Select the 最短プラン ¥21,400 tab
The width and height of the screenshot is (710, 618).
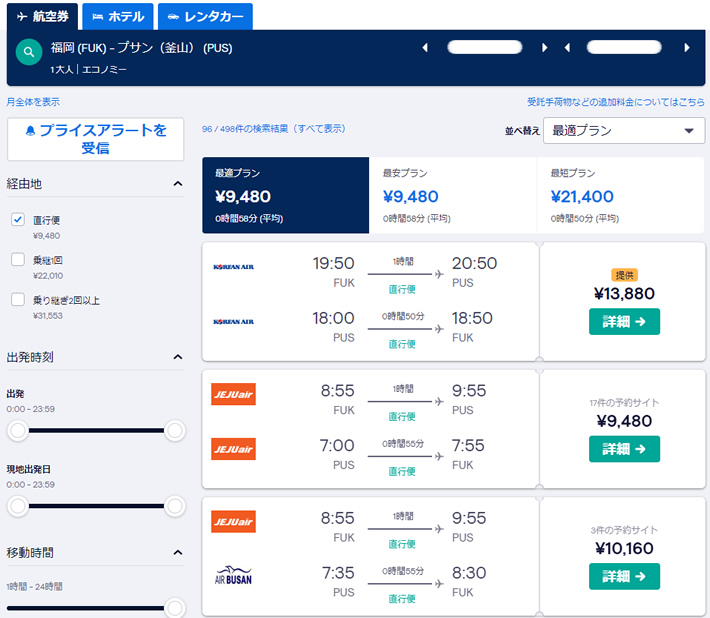[x=621, y=195]
